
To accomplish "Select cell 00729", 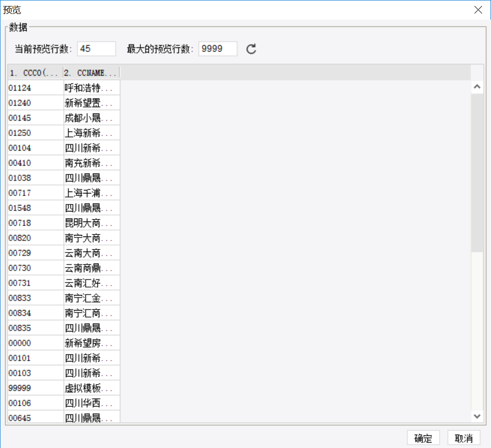I will point(35,253).
